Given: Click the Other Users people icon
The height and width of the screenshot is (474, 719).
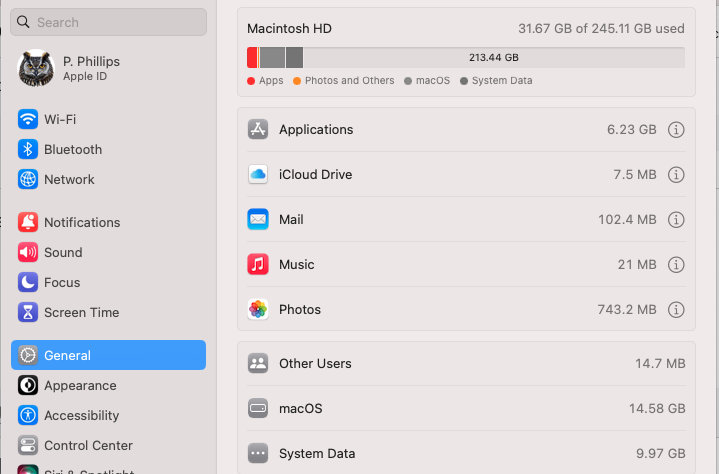Looking at the screenshot, I should pyautogui.click(x=258, y=364).
